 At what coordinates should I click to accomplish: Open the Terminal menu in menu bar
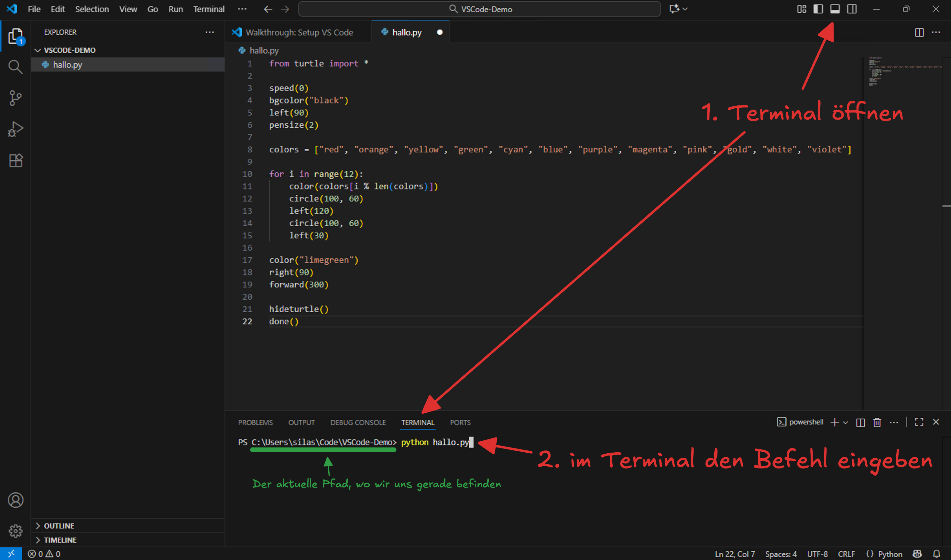coord(208,9)
